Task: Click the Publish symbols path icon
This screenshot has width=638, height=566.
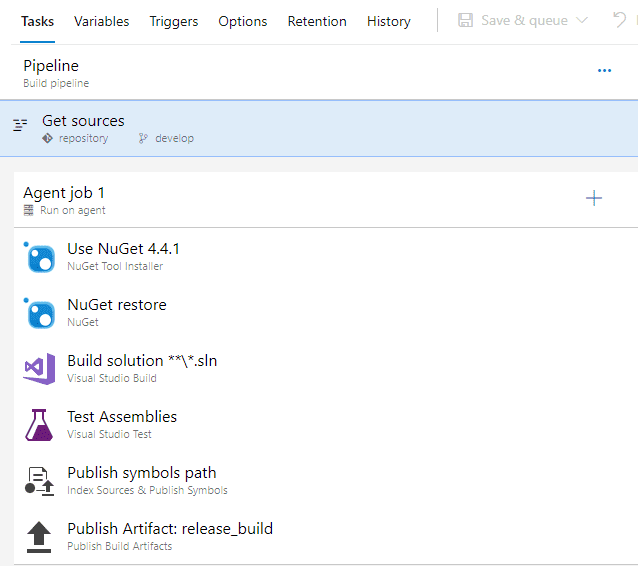Action: (x=39, y=481)
